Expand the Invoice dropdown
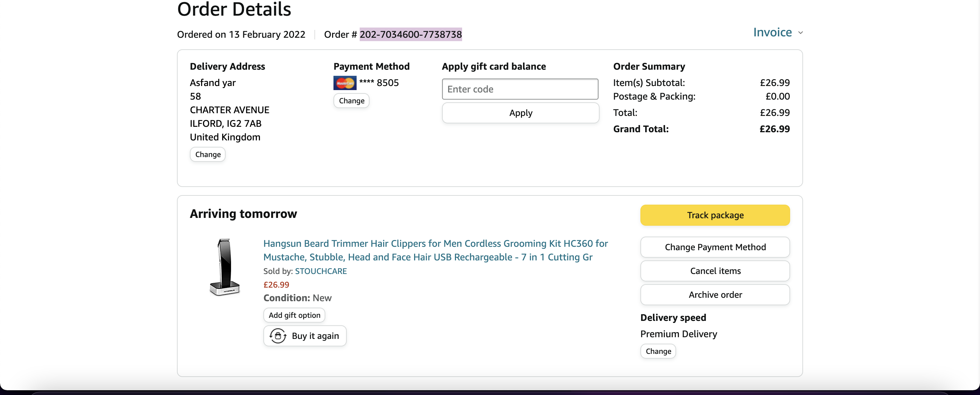This screenshot has height=395, width=980. [772, 33]
